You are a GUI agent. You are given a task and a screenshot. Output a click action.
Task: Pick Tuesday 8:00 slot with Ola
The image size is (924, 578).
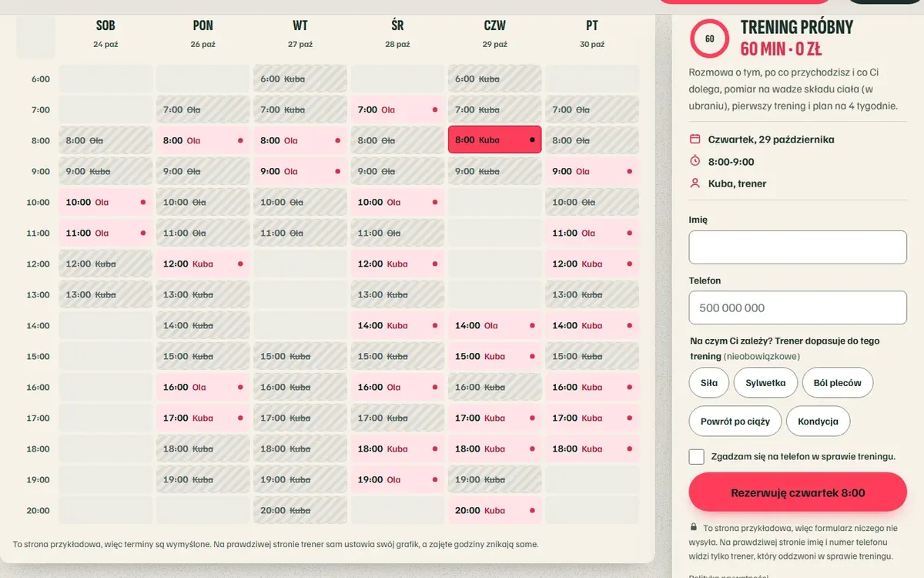tap(300, 140)
